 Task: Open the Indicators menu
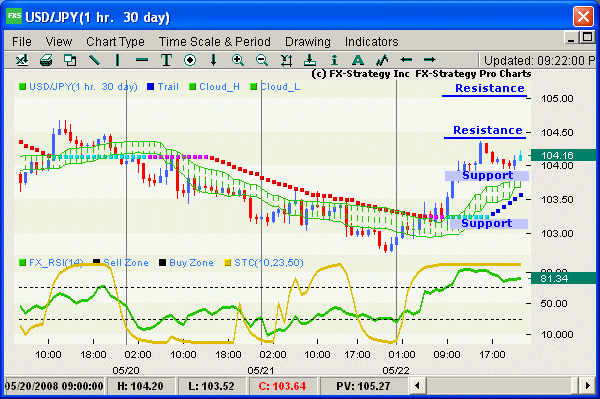coord(372,41)
